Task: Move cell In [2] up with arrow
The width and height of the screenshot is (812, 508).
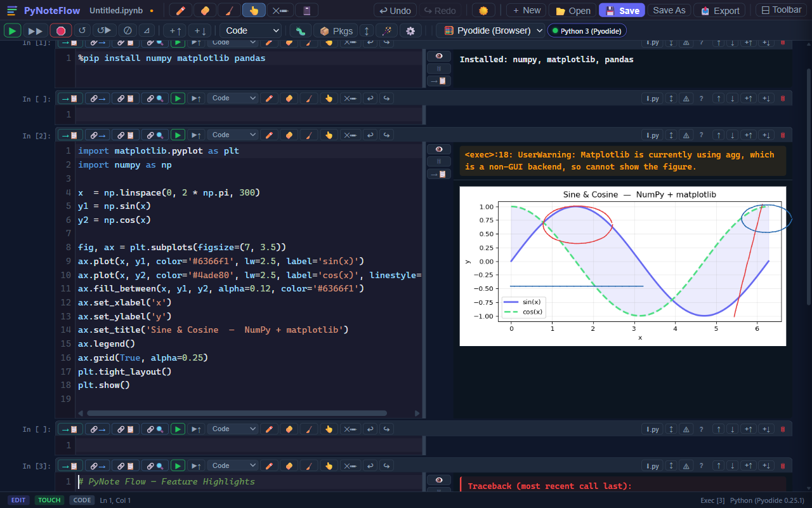Action: click(718, 135)
